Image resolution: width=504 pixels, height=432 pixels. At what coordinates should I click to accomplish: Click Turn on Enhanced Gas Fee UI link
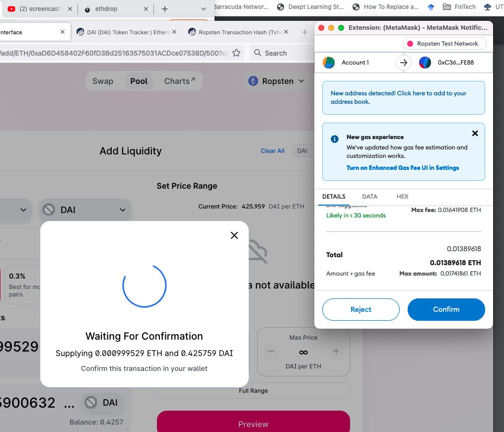coord(402,168)
